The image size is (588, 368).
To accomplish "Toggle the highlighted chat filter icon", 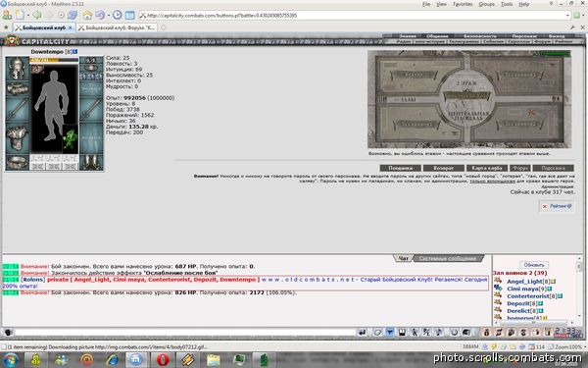I will (390, 333).
